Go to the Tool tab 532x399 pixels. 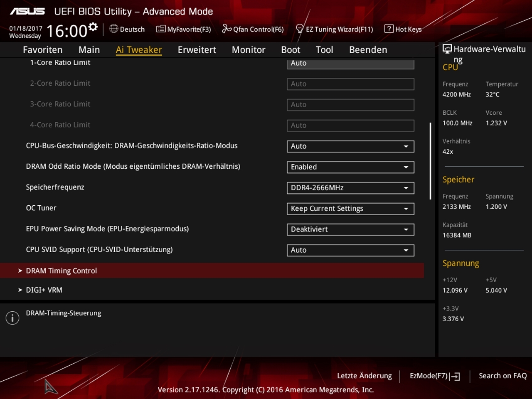tap(324, 50)
